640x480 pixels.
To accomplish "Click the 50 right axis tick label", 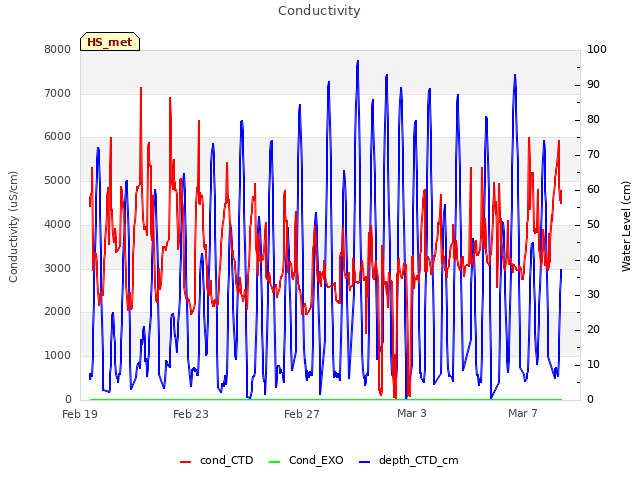I will (x=593, y=224).
